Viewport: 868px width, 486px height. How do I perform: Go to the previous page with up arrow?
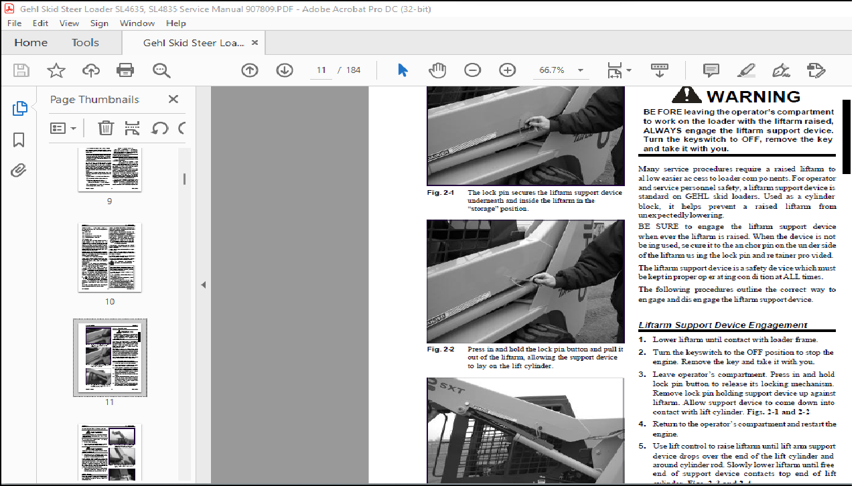click(250, 70)
